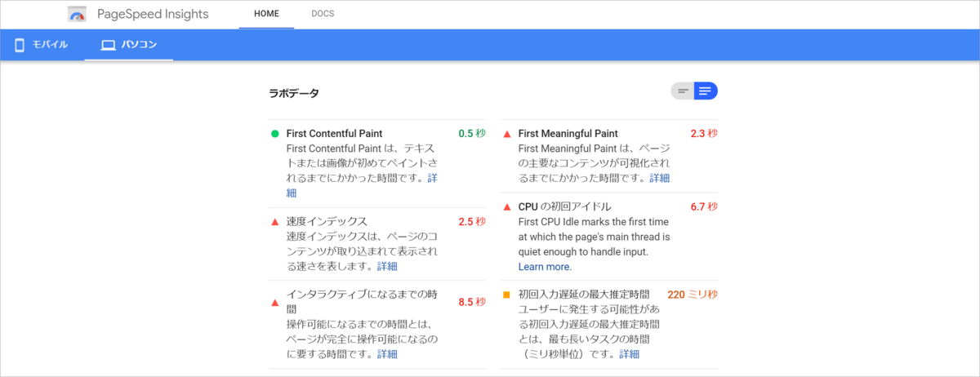
Task: Open the DOCS tab
Action: click(x=323, y=14)
